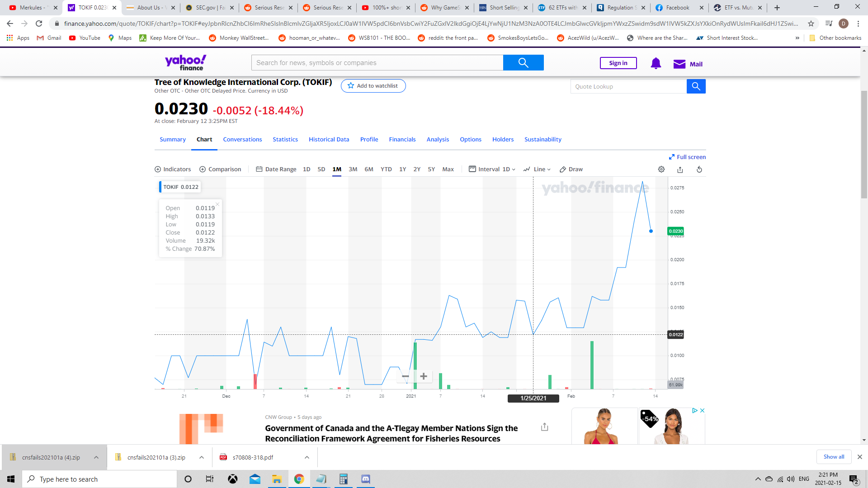Click the Quote Lookup search icon

696,86
